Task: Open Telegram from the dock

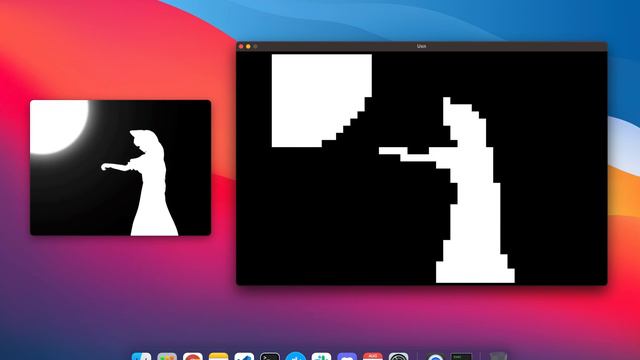Action: (296, 356)
